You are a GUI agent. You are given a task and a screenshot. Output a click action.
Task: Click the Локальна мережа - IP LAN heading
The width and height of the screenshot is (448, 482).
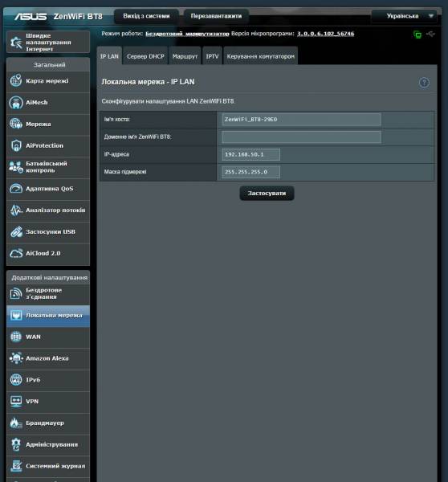pos(148,82)
